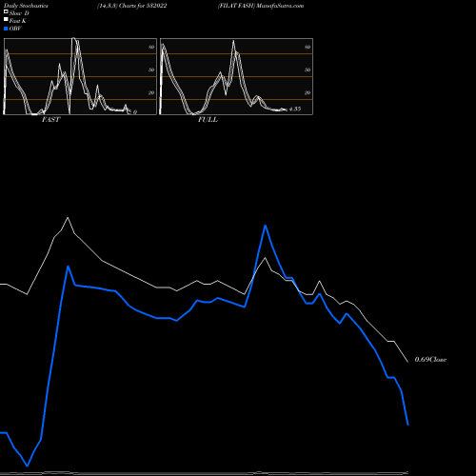This screenshot has width=476, height=476.
Task: Click the 4.35 value in FULL chart
Action: click(x=295, y=109)
